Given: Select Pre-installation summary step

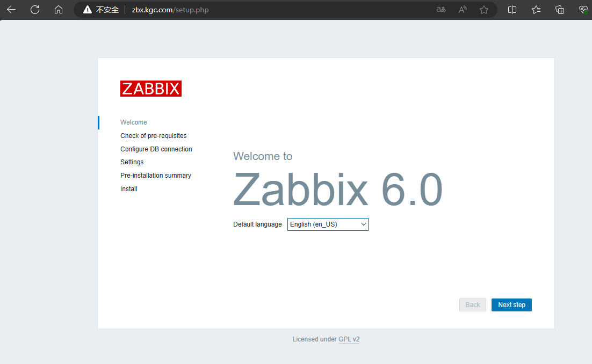Looking at the screenshot, I should (156, 176).
